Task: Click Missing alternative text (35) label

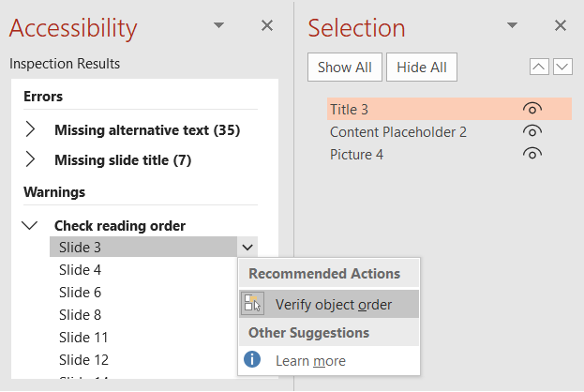Action: click(147, 130)
